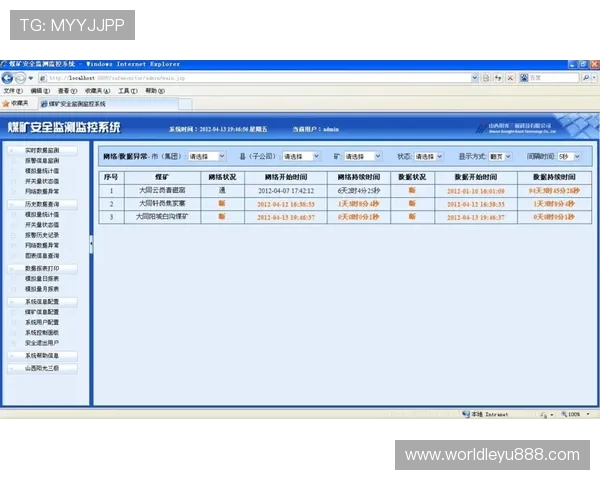Open the 间隔时间 dropdown set to 5秒

569,156
